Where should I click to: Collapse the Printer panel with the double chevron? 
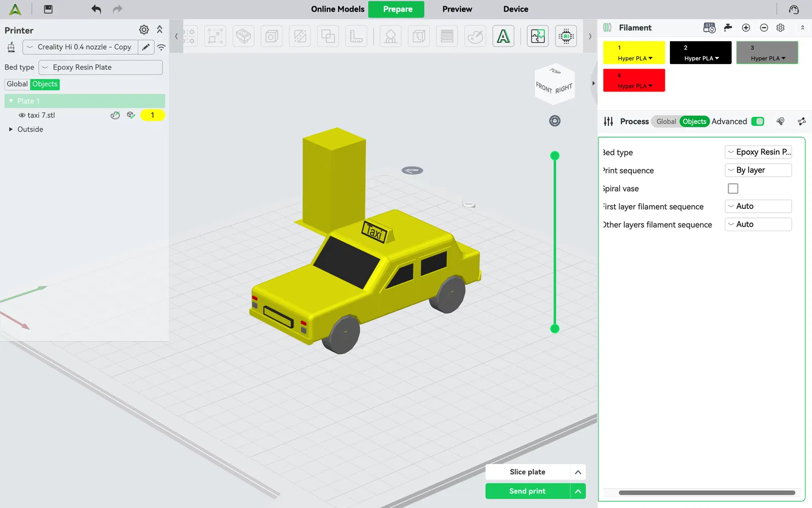[x=160, y=30]
